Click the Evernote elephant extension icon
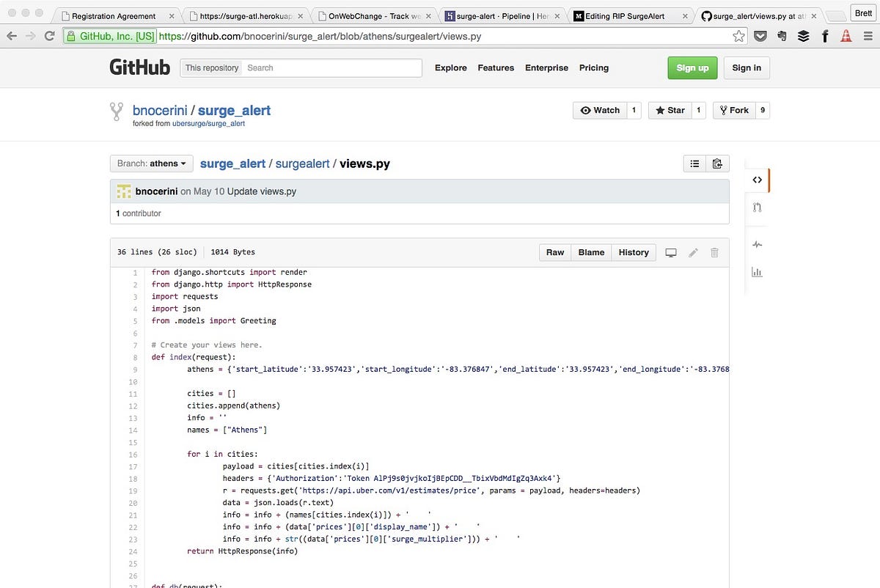The width and height of the screenshot is (880, 588). (x=782, y=36)
